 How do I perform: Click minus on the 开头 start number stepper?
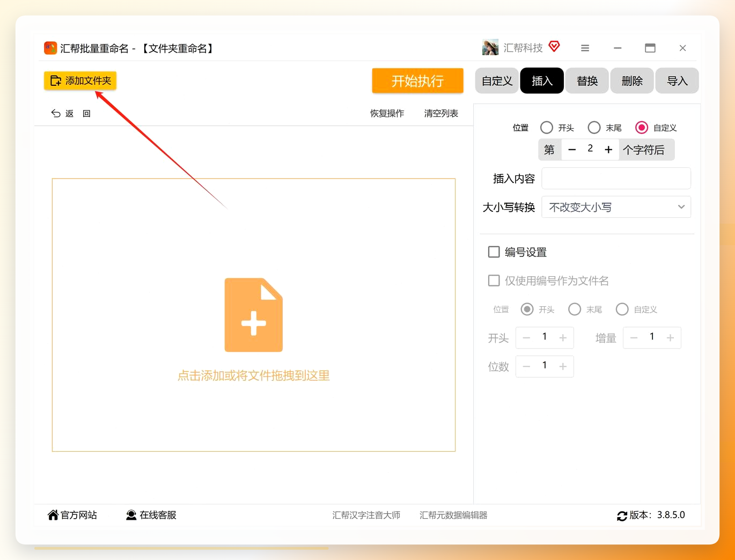point(526,338)
